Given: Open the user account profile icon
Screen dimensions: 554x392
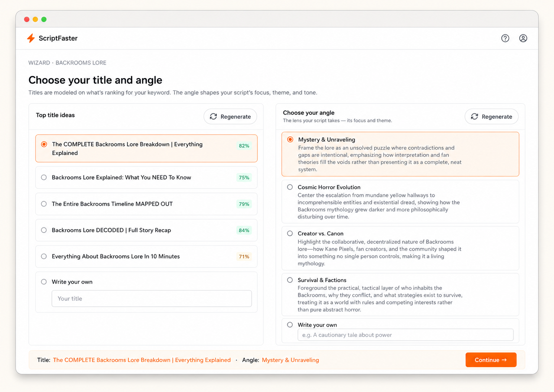Looking at the screenshot, I should [523, 38].
